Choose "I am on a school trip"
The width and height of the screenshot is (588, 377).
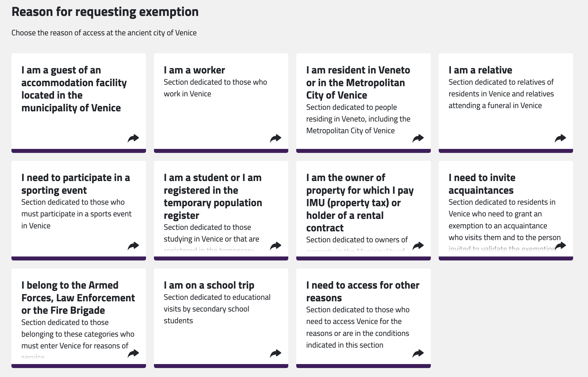click(209, 285)
